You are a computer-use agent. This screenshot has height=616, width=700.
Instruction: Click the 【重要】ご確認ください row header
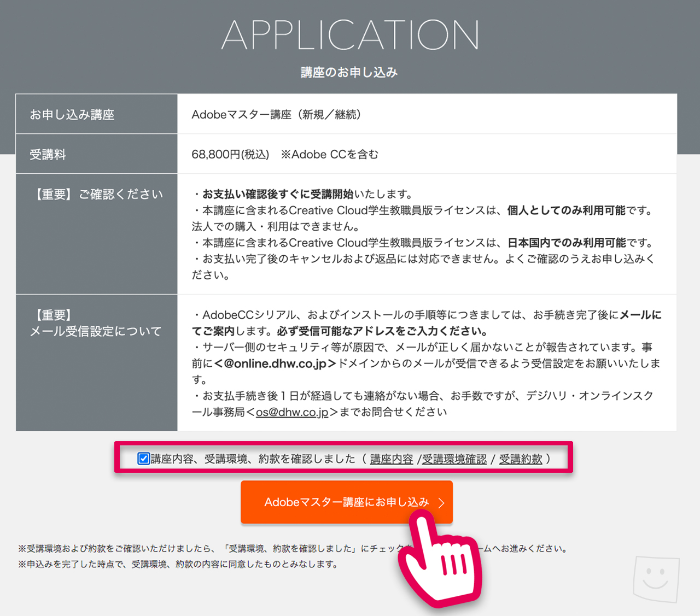(x=97, y=195)
